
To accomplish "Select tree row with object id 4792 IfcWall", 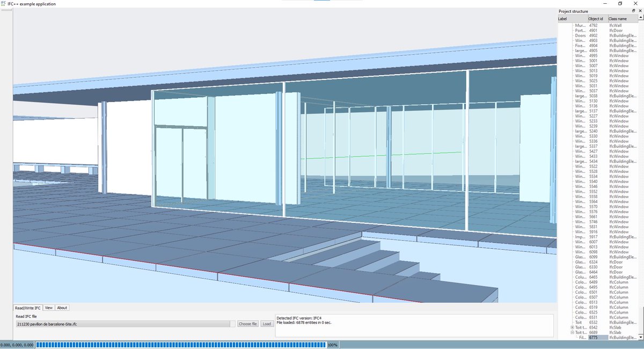I will [x=598, y=25].
